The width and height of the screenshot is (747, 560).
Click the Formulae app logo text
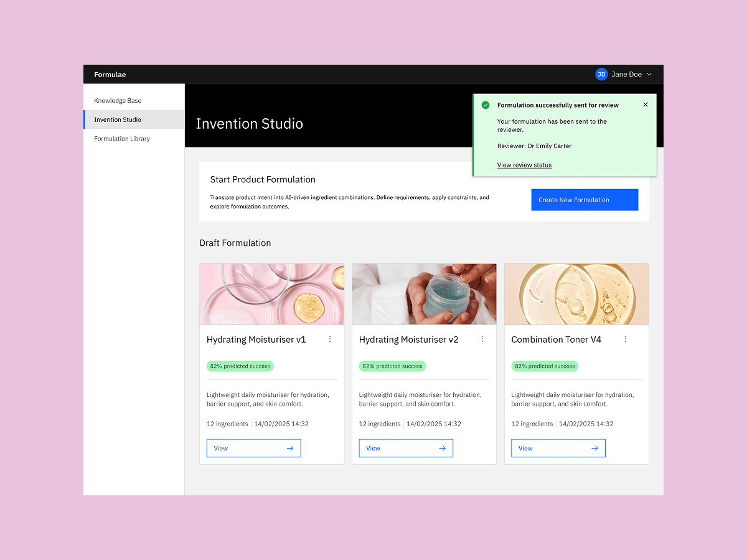click(110, 75)
